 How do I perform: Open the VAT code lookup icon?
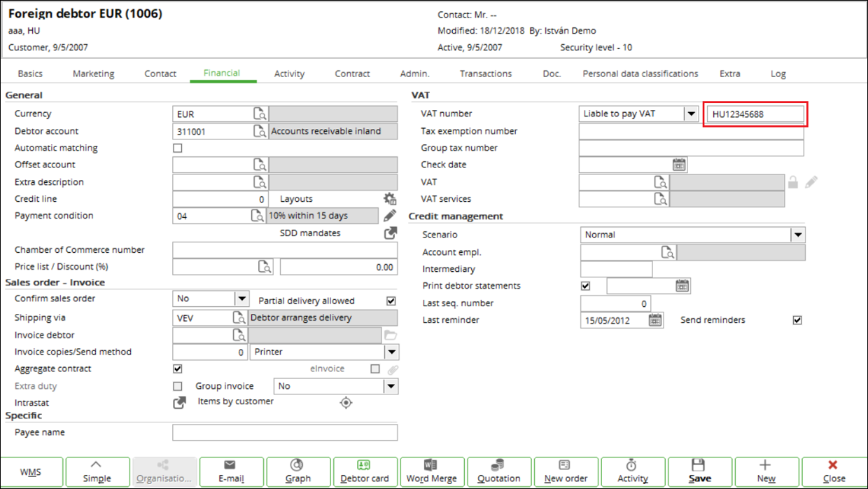pos(661,182)
